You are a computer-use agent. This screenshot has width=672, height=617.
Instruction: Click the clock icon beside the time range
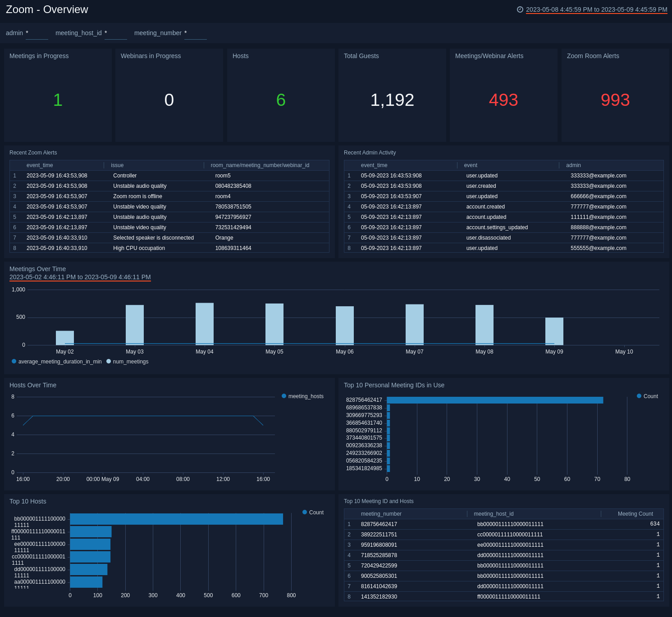tap(519, 9)
